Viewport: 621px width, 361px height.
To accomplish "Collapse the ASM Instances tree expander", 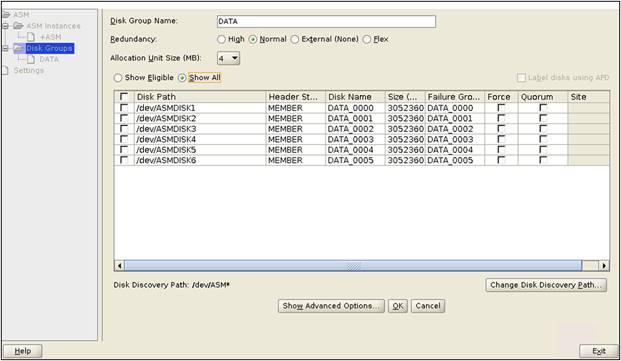I will point(5,26).
